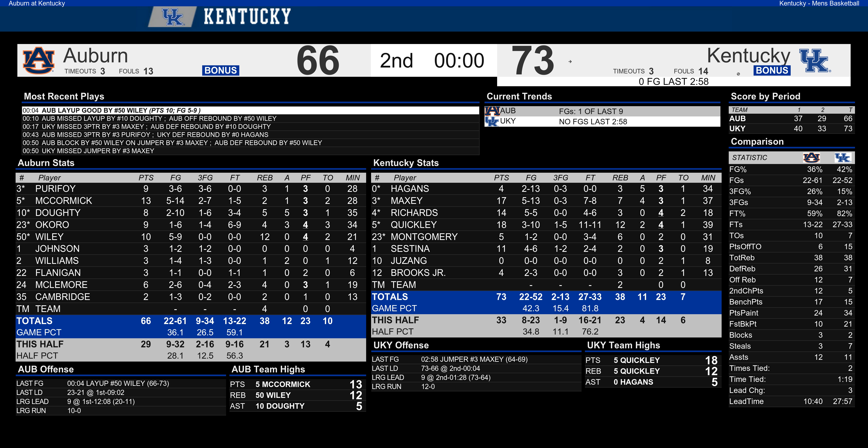Select the QUICKLEY row in Kentucky Stats
This screenshot has height=448, width=868.
[546, 225]
